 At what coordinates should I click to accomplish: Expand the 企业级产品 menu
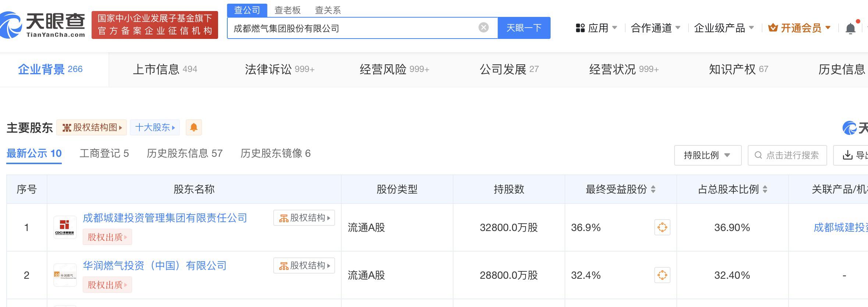tap(724, 28)
